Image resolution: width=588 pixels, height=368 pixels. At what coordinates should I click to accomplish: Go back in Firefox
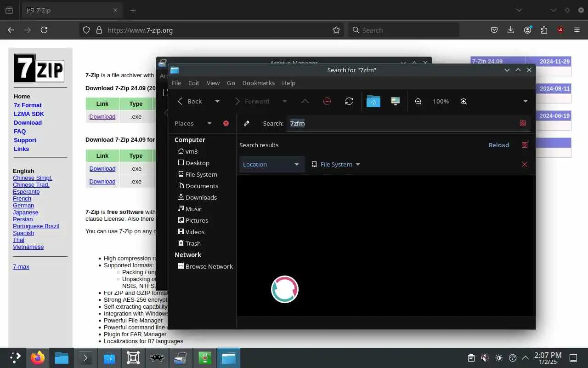[x=11, y=30]
